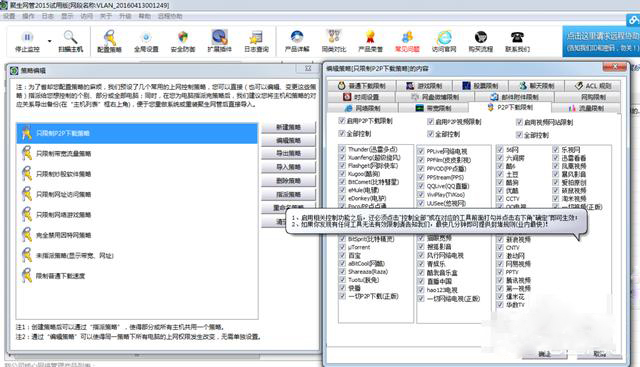
Task: Open 安全防御 shield icon
Action: (x=183, y=38)
